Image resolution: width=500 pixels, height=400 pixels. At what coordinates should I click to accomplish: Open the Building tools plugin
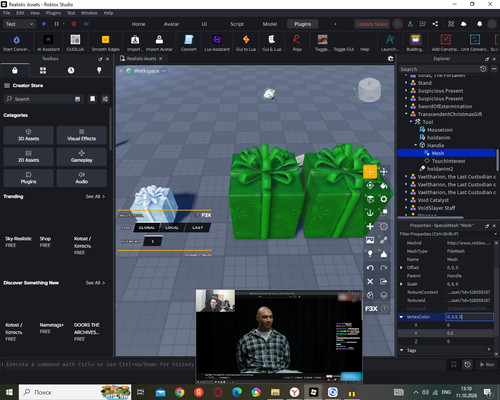(x=415, y=43)
